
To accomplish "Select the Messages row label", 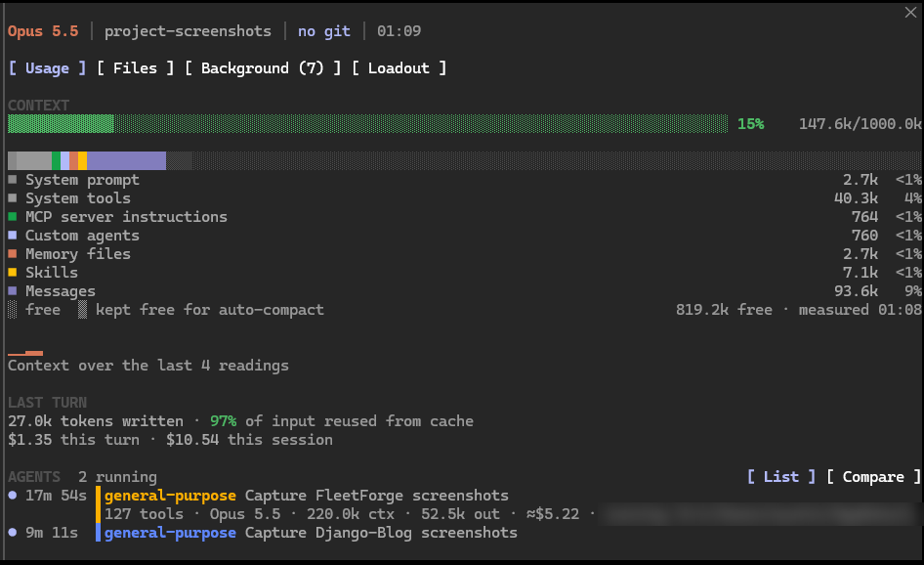I will point(61,291).
